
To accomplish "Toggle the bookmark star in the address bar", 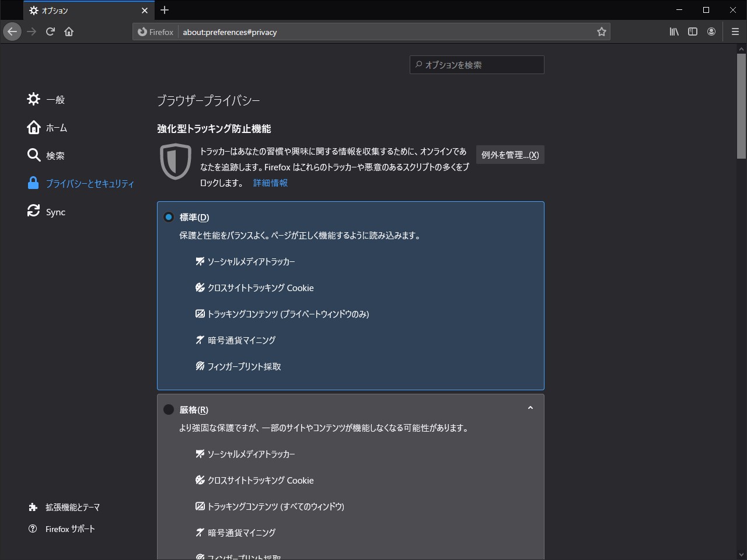I will 601,32.
